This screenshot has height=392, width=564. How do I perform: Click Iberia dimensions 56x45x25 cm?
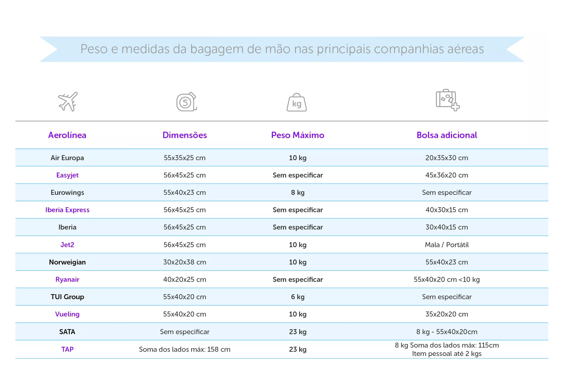pos(185,227)
